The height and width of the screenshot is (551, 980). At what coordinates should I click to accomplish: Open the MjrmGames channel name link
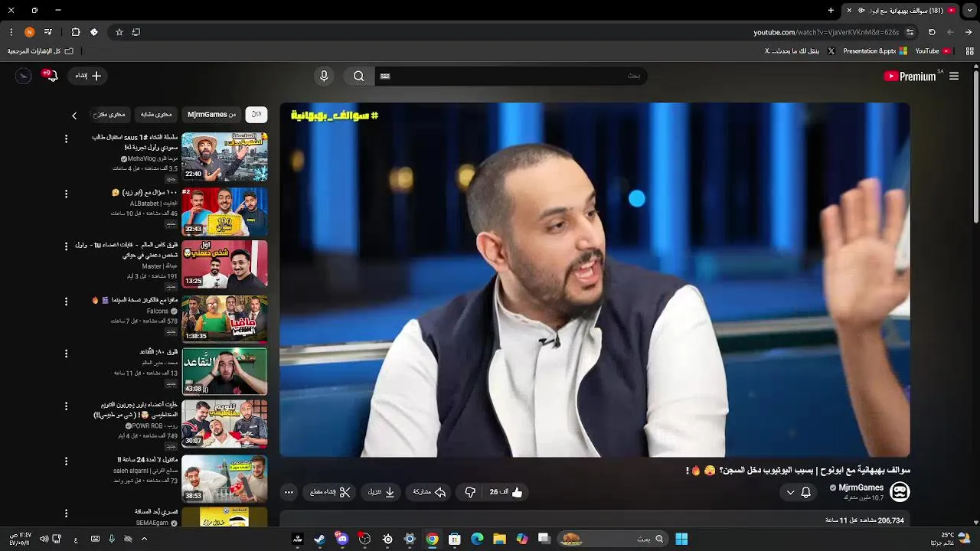click(x=861, y=487)
